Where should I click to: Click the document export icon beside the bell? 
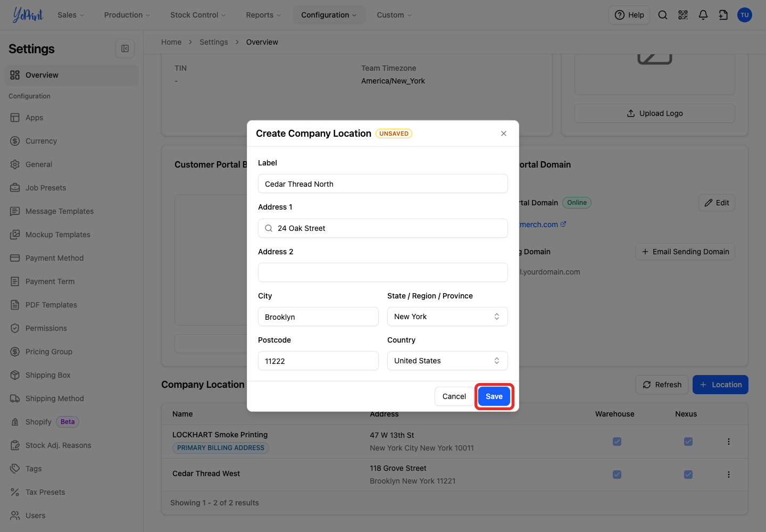[723, 15]
